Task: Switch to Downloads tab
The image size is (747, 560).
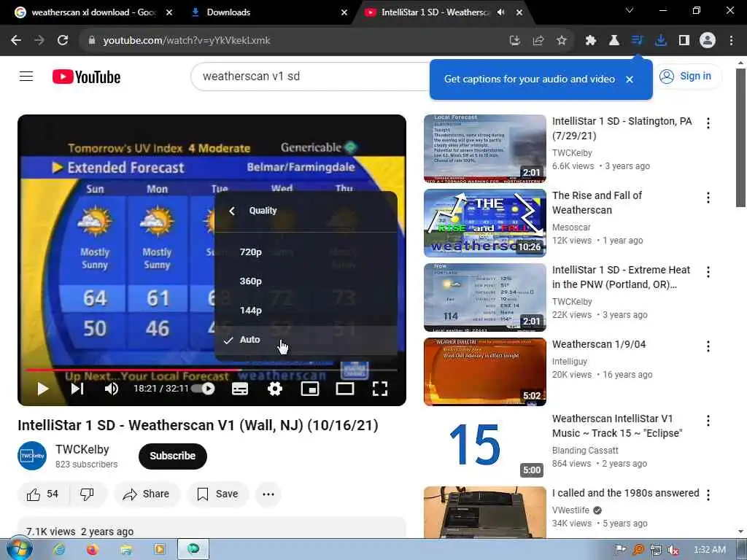Action: (269, 12)
